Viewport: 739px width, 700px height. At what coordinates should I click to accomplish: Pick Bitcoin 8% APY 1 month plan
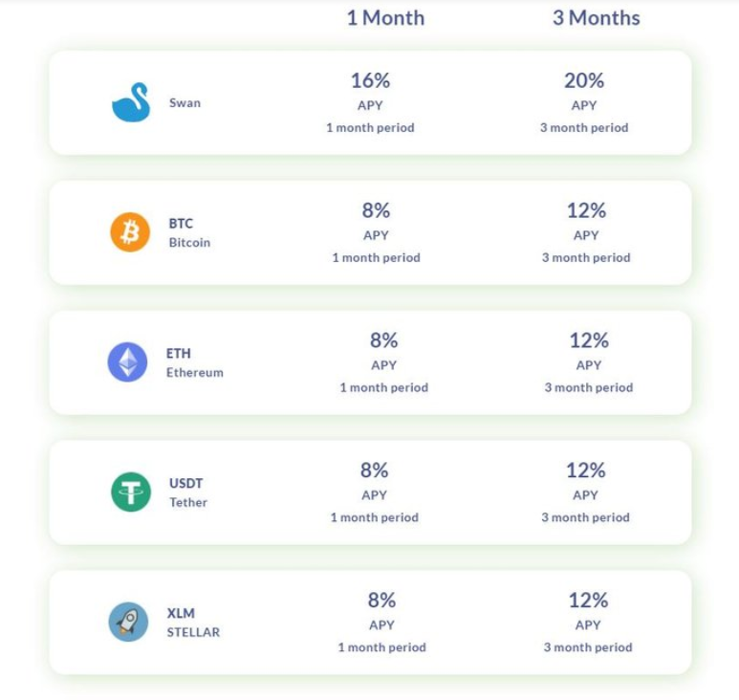point(376,232)
